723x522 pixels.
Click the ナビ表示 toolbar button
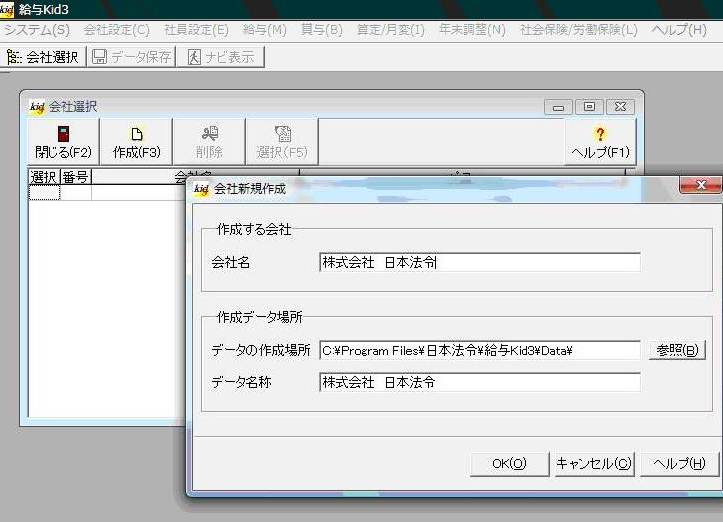coord(221,57)
